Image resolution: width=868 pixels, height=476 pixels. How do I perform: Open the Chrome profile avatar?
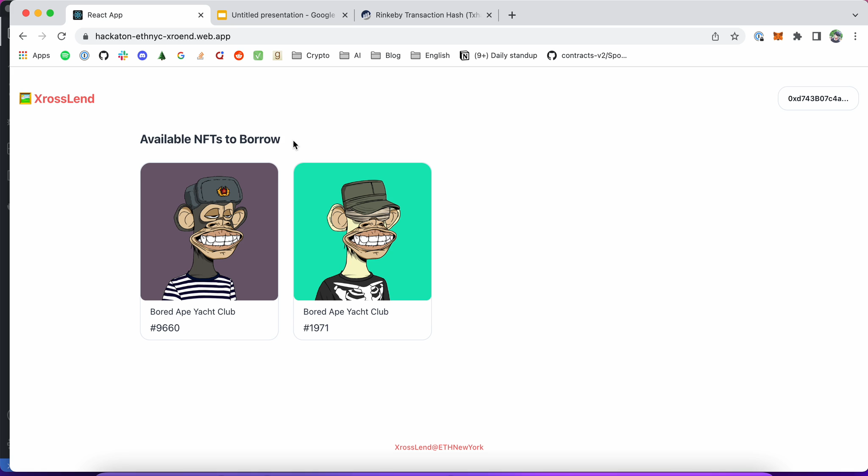pyautogui.click(x=836, y=36)
